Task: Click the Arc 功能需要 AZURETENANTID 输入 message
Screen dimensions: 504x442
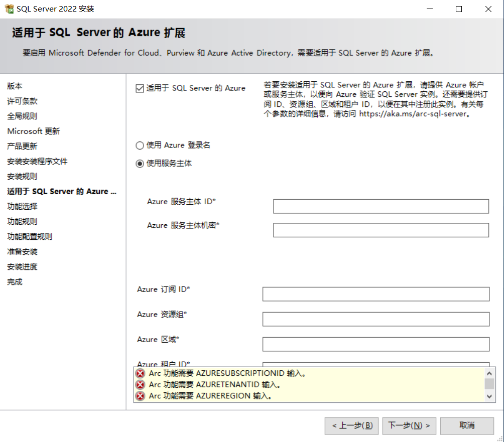Action: pyautogui.click(x=215, y=384)
